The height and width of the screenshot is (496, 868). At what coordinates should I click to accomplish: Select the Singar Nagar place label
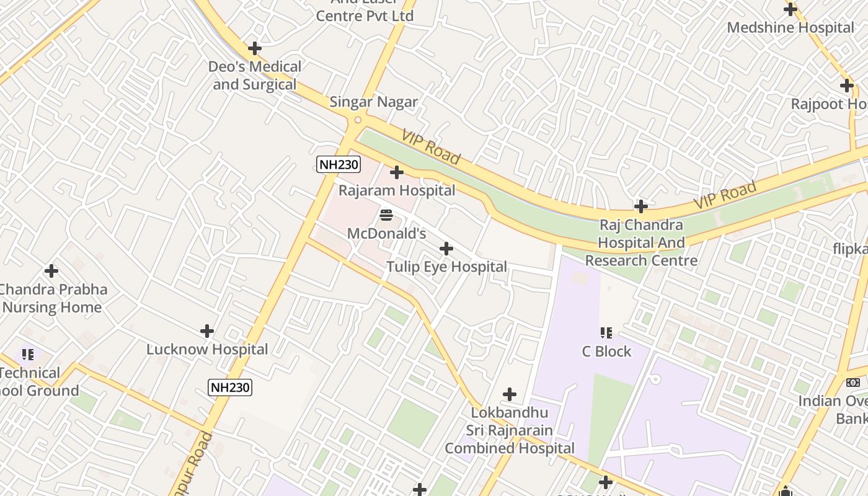[x=374, y=102]
